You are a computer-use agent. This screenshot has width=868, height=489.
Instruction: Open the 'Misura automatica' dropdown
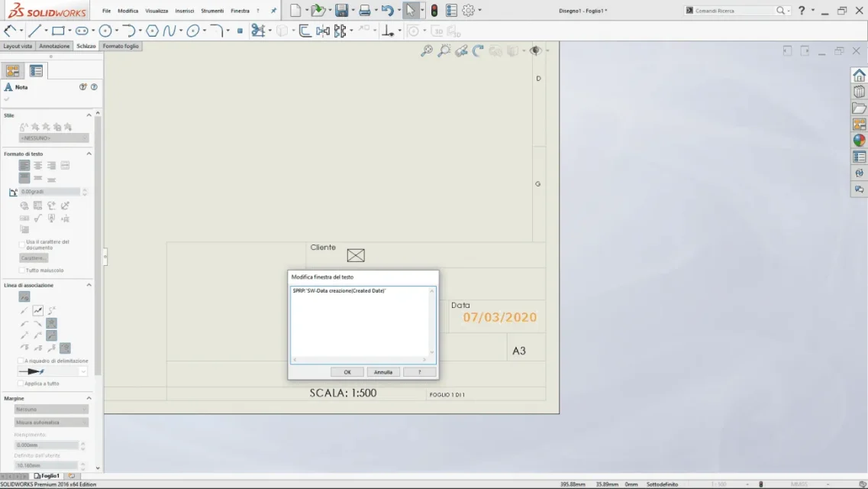(51, 423)
